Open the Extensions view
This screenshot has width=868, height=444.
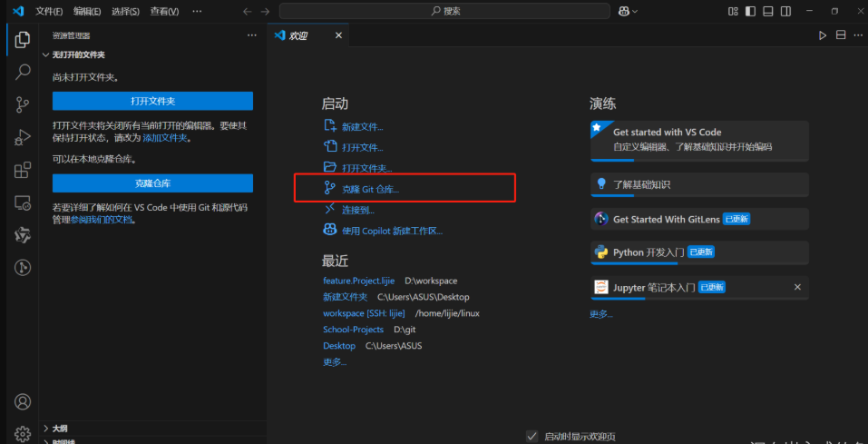(22, 170)
